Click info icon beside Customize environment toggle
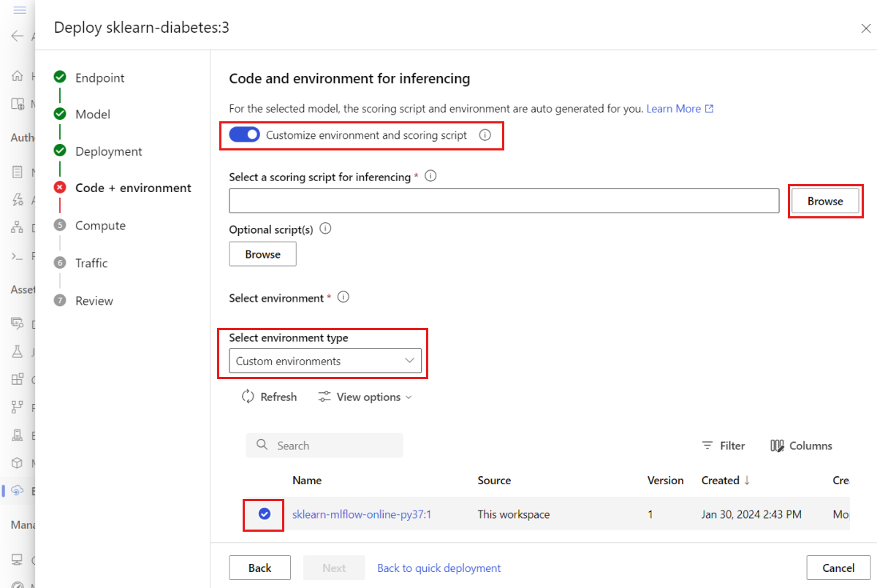Viewport: 877px width, 588px height. pyautogui.click(x=485, y=135)
